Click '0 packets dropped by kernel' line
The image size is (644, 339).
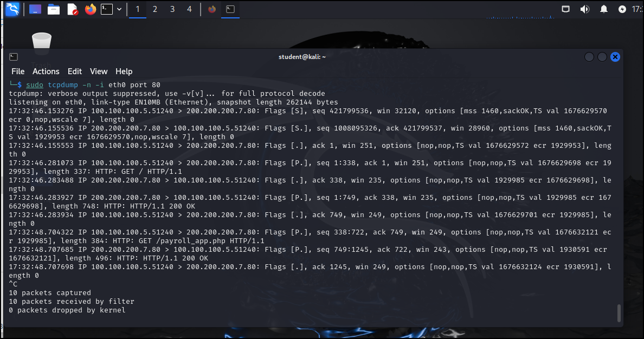coord(67,310)
